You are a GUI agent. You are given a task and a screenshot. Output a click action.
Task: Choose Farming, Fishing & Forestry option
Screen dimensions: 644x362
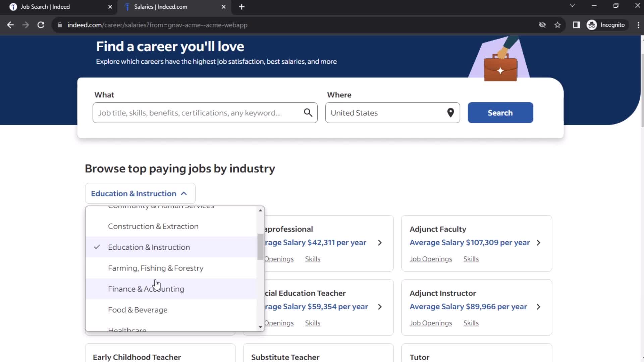tap(171, 268)
